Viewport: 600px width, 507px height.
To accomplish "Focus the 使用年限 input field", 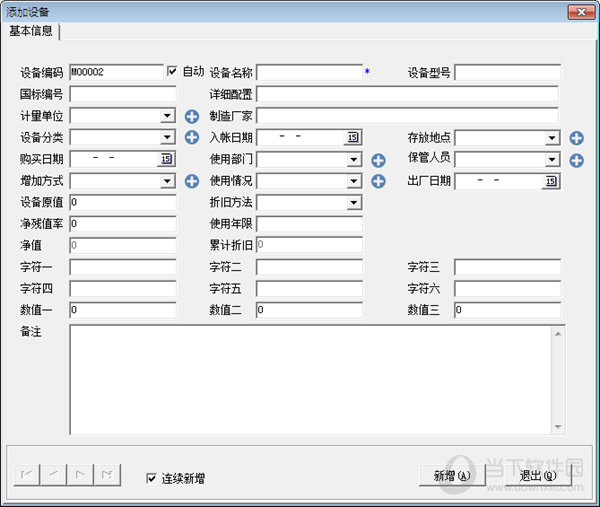I will (309, 224).
